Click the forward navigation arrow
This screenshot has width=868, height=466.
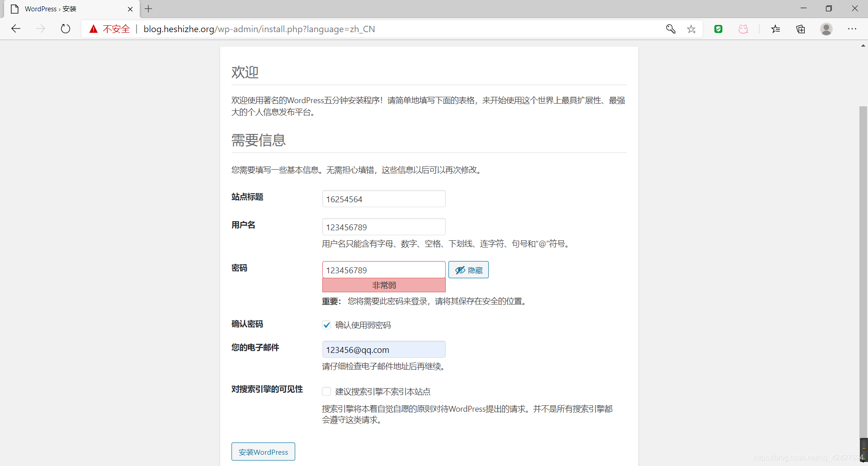coord(41,29)
